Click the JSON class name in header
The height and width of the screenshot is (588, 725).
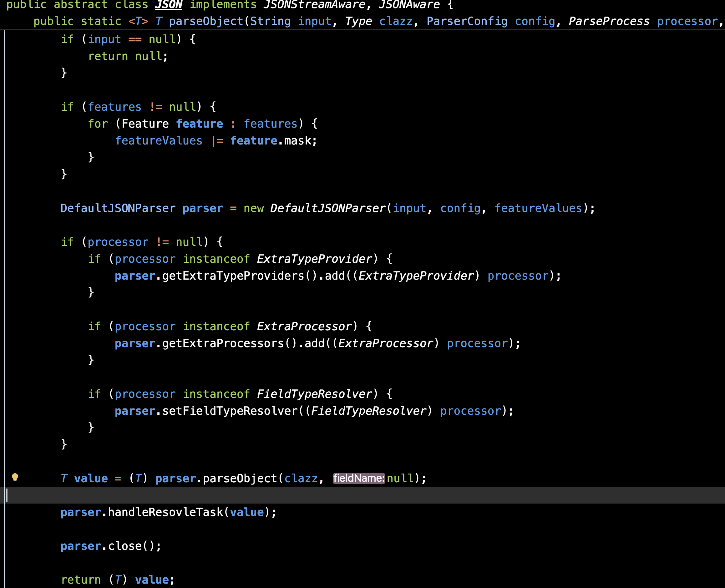pos(169,5)
